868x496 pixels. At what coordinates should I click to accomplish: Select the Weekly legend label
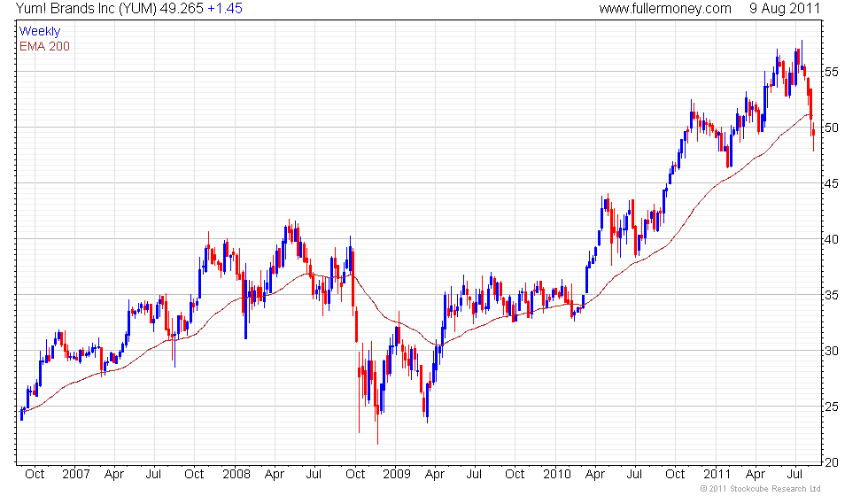click(x=40, y=32)
